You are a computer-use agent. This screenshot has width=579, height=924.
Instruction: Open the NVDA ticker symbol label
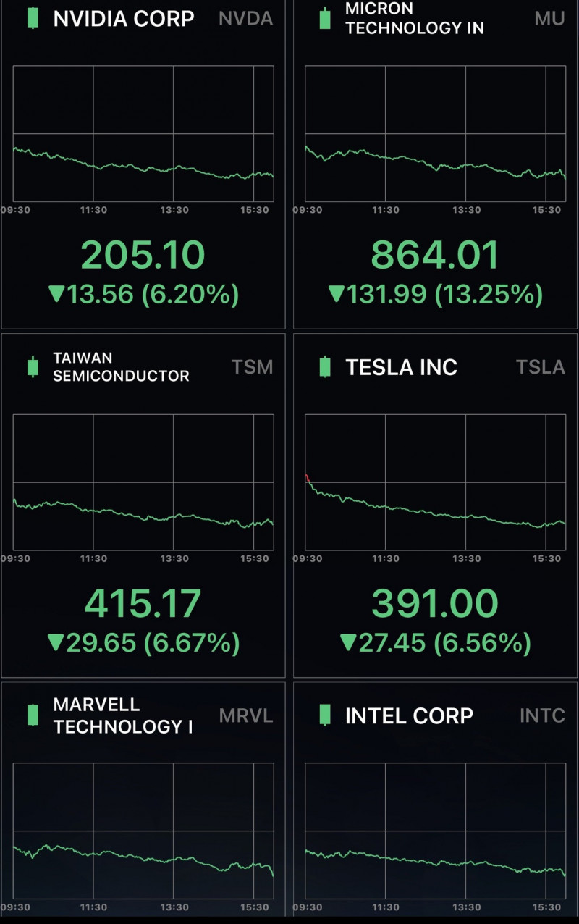246,19
